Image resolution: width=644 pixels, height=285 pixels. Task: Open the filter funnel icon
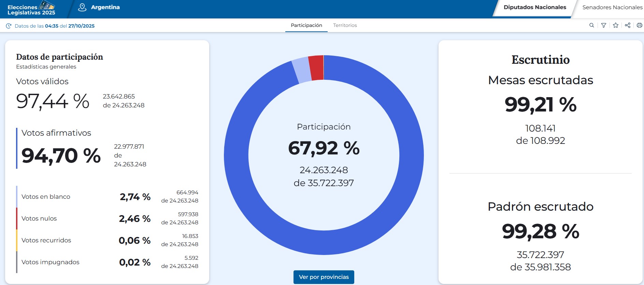pyautogui.click(x=603, y=25)
